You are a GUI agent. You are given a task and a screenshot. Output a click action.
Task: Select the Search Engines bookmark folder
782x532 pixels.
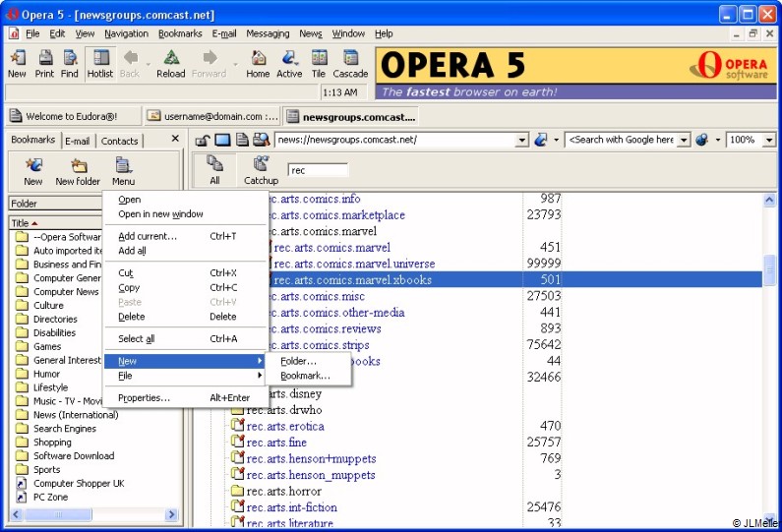(x=65, y=429)
